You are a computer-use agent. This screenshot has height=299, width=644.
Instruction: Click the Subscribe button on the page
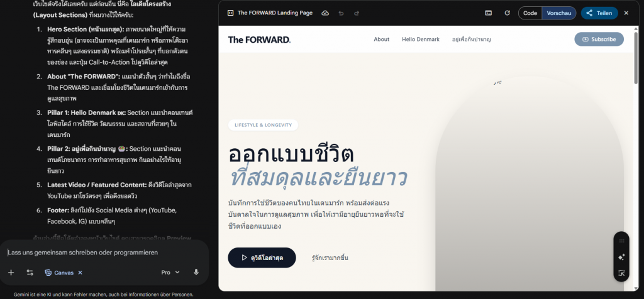click(599, 40)
